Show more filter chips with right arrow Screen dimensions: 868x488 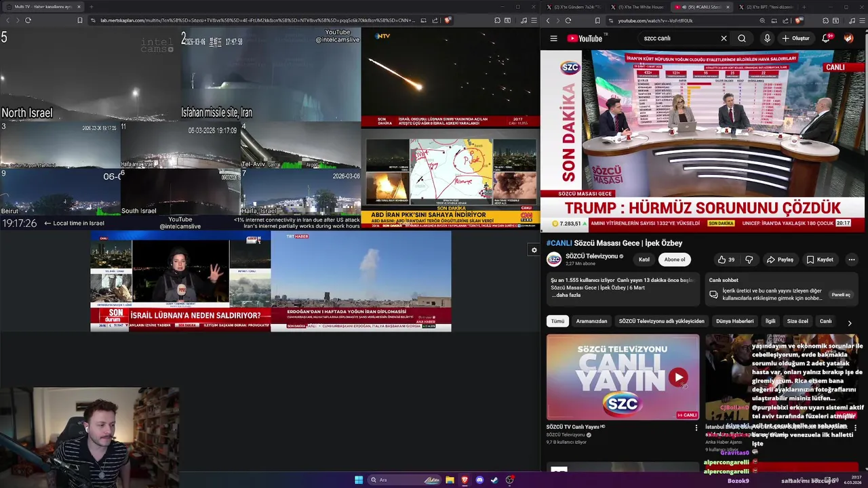pos(849,323)
